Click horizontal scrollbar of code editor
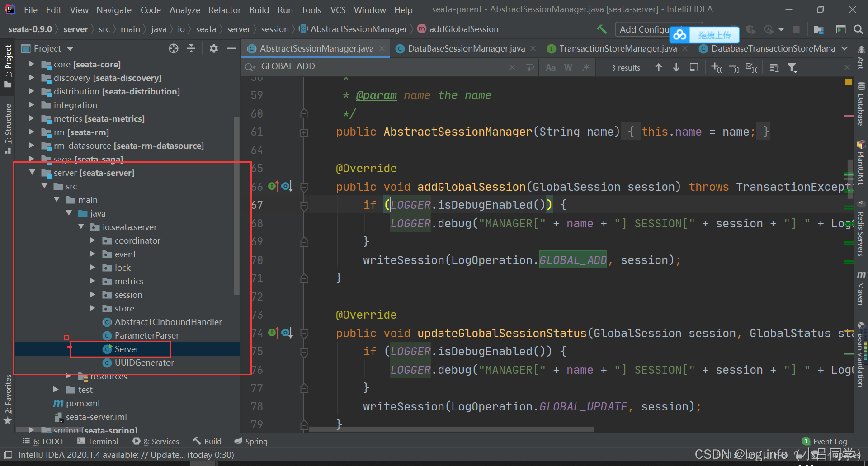 [x=452, y=429]
